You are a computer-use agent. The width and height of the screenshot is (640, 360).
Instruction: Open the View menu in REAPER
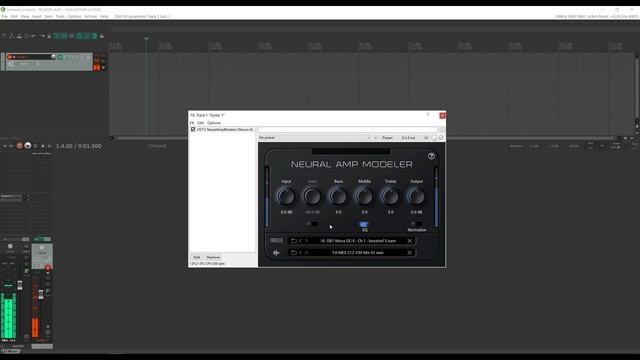coord(25,16)
